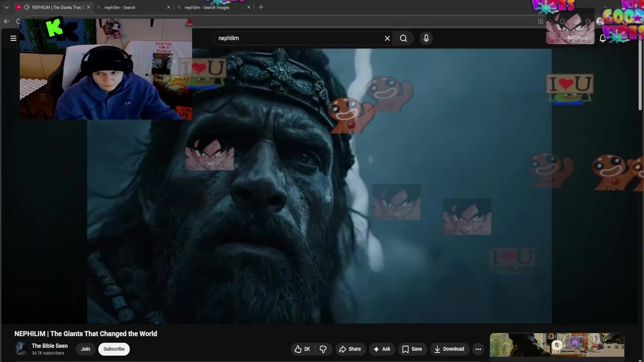Share the Nephilim video

point(350,349)
